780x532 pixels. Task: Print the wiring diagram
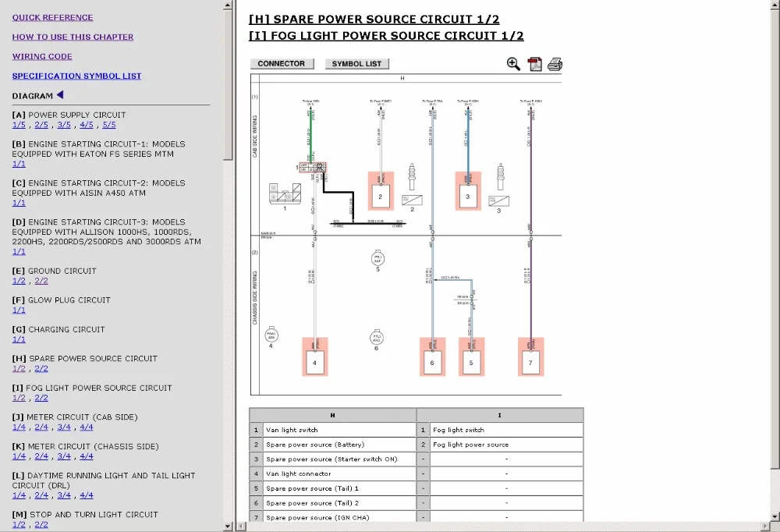pyautogui.click(x=555, y=64)
